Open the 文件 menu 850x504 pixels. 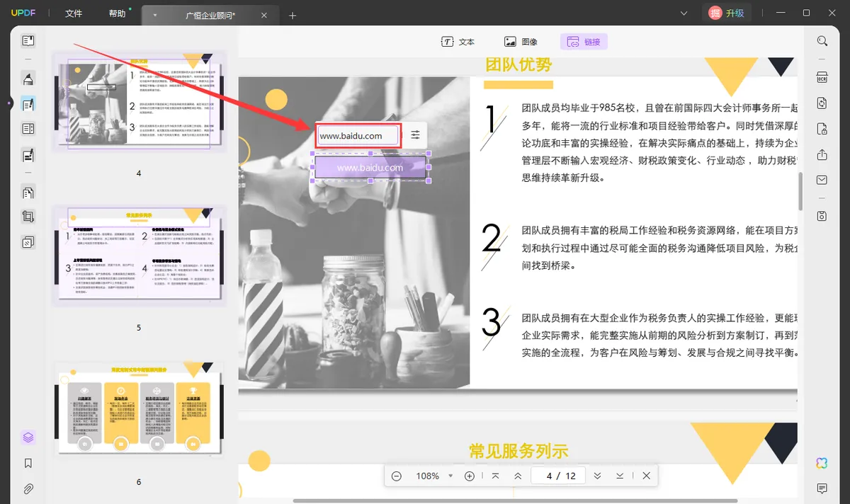(x=74, y=13)
